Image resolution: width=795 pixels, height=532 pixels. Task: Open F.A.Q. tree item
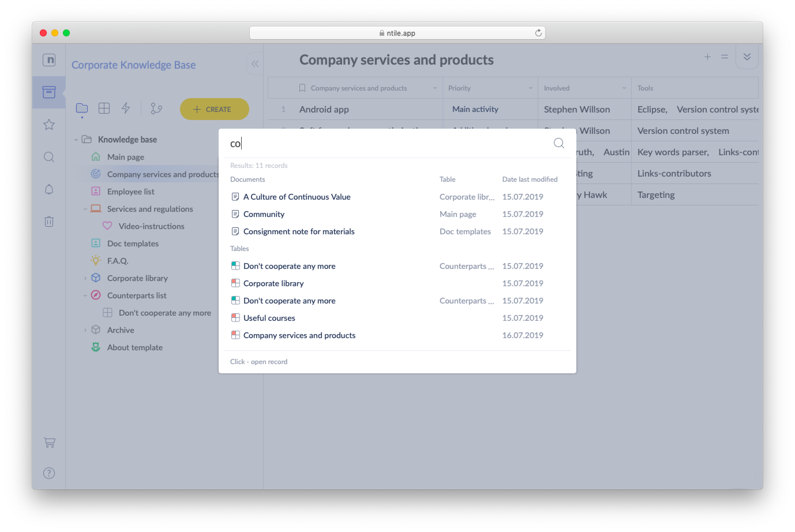tap(117, 261)
